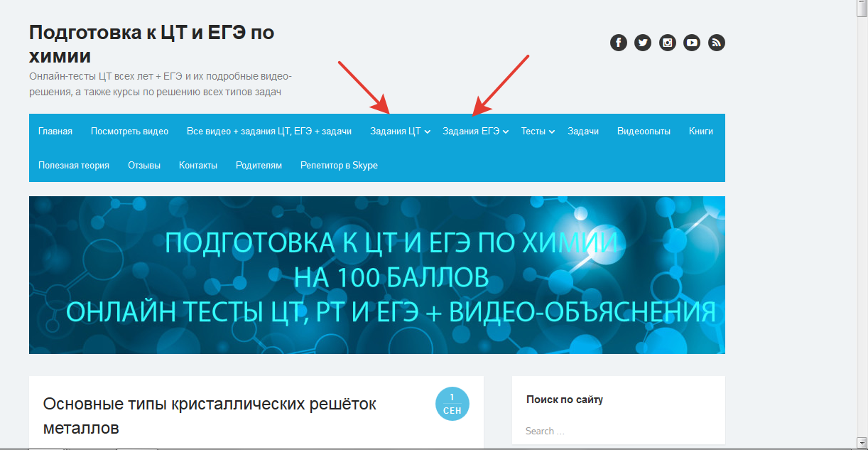Open the Twitter social icon
This screenshot has height=450, width=868.
click(x=643, y=43)
